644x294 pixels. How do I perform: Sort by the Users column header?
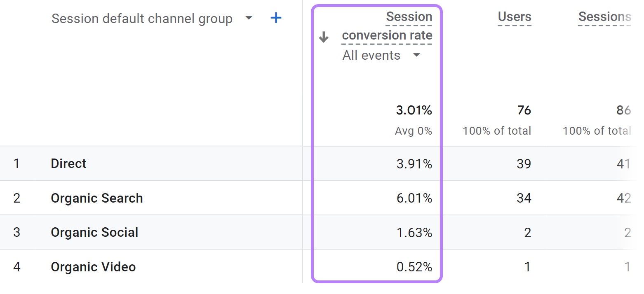[x=514, y=17]
